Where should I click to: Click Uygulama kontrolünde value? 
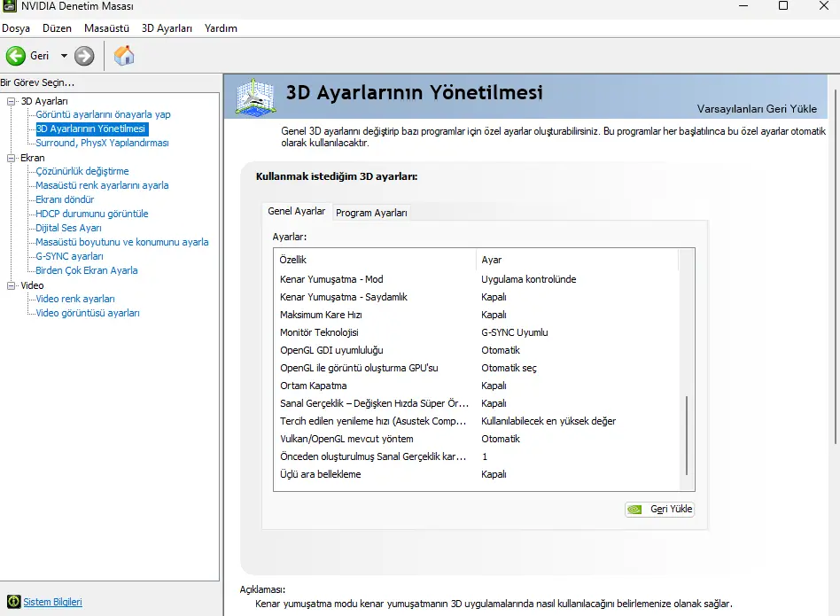[x=528, y=279]
